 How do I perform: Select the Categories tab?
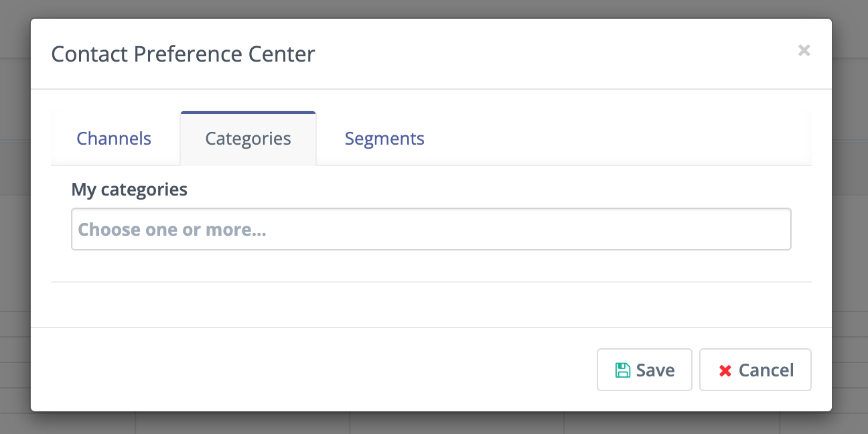point(248,138)
